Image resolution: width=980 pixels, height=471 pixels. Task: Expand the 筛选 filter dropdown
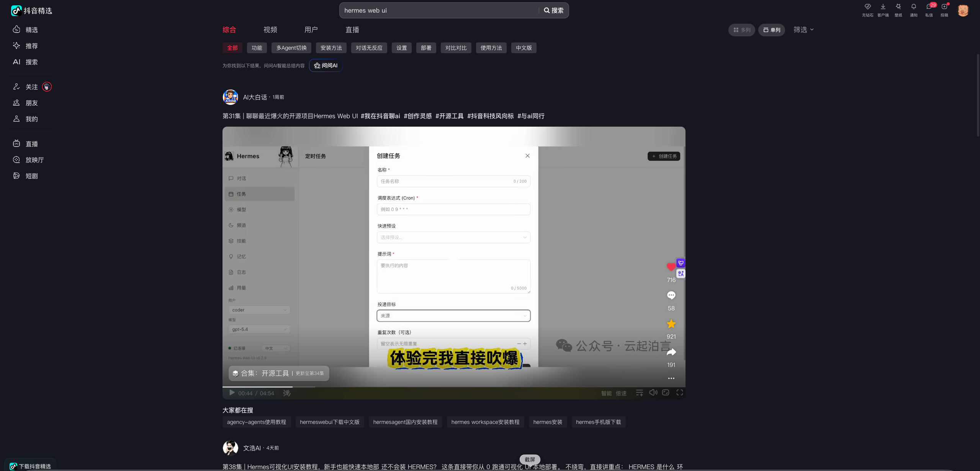[x=803, y=30]
